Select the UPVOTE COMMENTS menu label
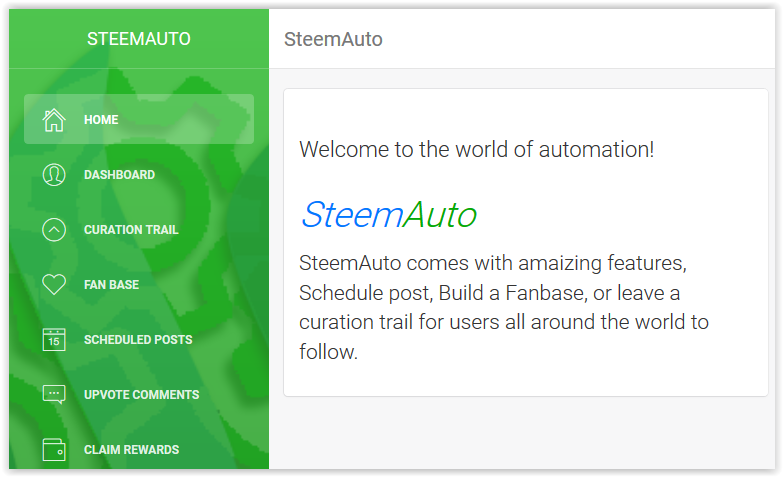This screenshot has width=783, height=477. [x=141, y=395]
